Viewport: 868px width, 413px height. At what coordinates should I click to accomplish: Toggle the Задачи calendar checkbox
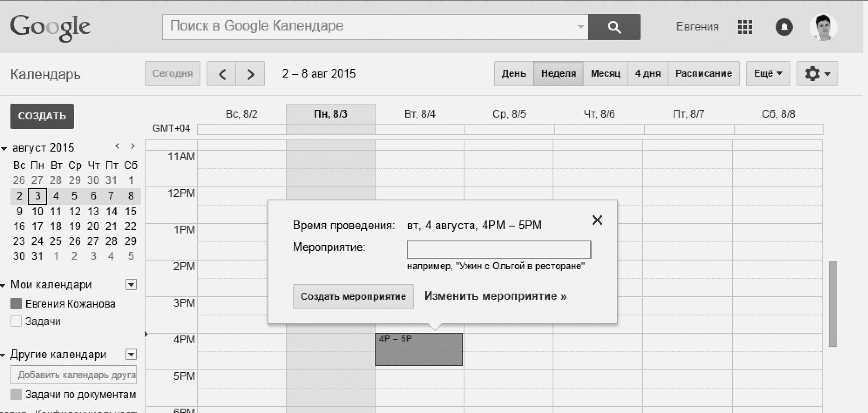click(16, 321)
